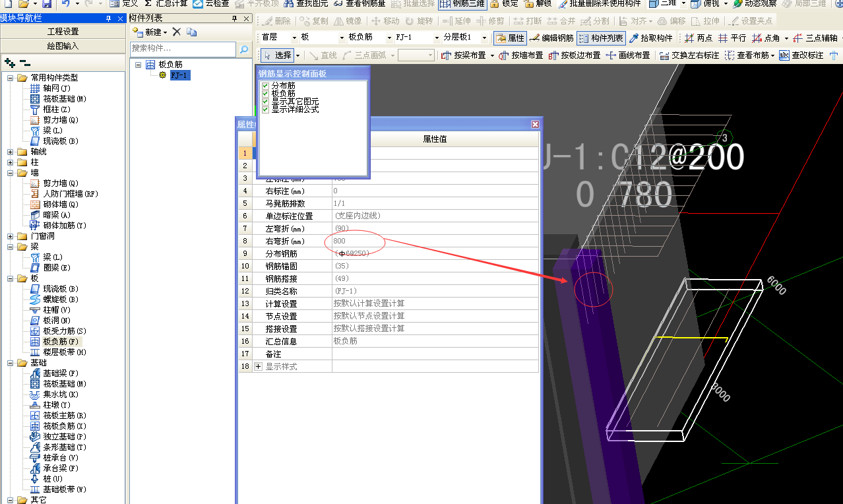Uncheck 分布筋 checkbox
The height and width of the screenshot is (504, 843).
pyautogui.click(x=265, y=86)
